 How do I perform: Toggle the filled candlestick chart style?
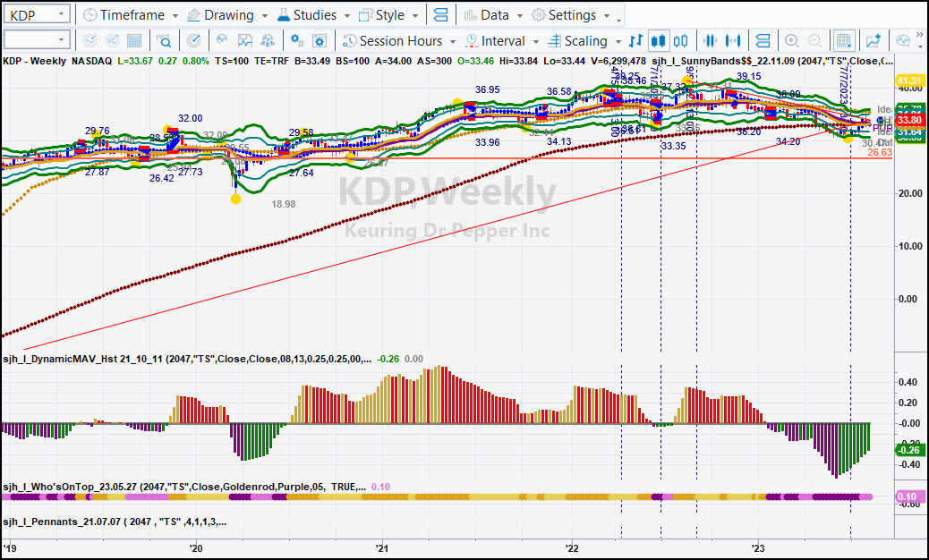coord(658,41)
